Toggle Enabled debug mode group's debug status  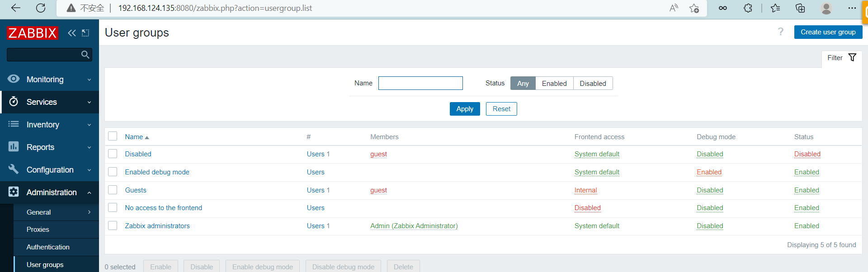(709, 172)
